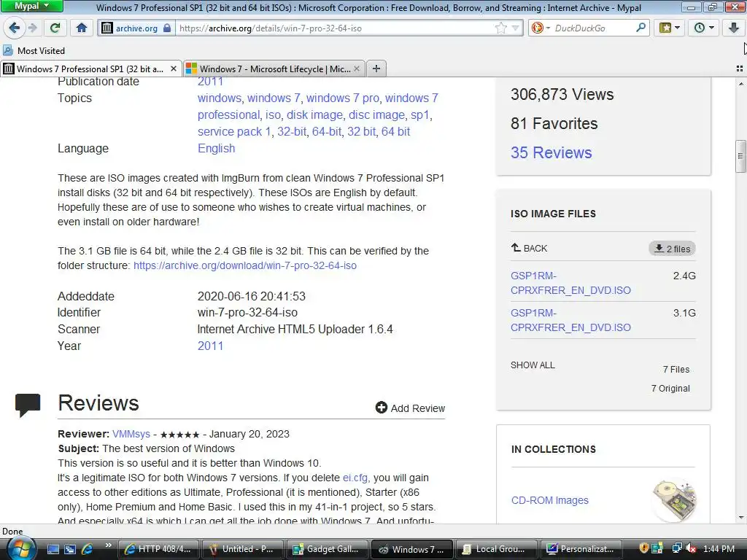Click the scrollbar up arrow
This screenshot has width=747, height=560.
coord(741,83)
